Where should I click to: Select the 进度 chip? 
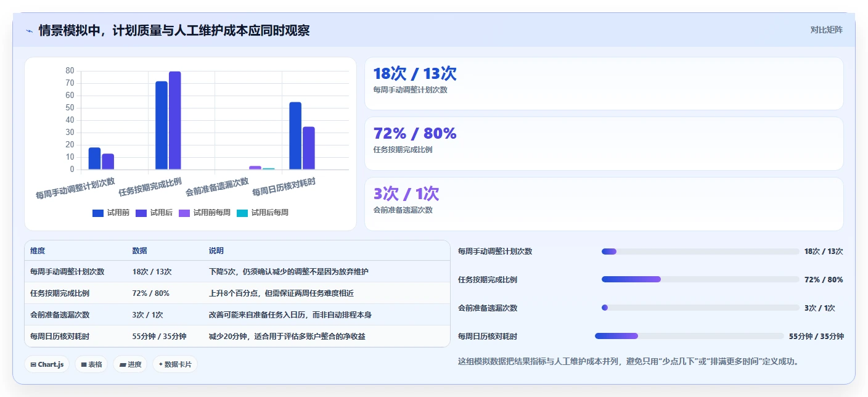point(130,364)
